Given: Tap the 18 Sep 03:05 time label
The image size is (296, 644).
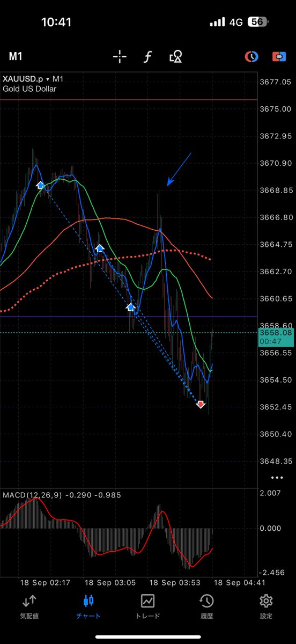Looking at the screenshot, I should pos(109,582).
